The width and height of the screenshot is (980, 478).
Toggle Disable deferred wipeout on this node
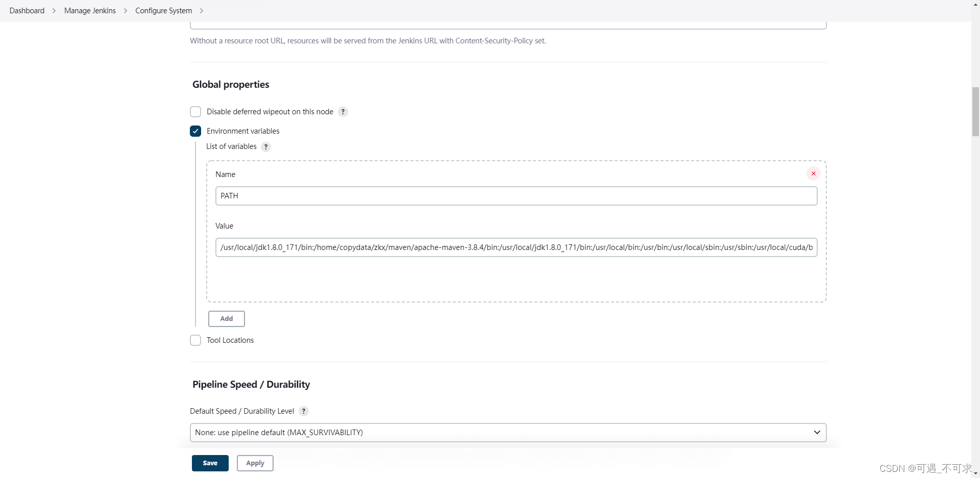point(195,112)
